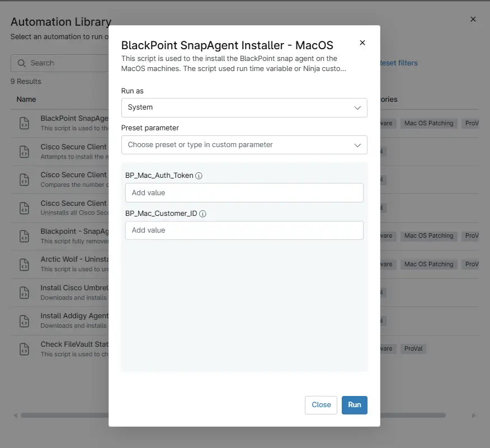Screen dimensions: 490x448
Task: Click info icon next to BP_Mac_Auth_Token
Action: [x=199, y=176]
